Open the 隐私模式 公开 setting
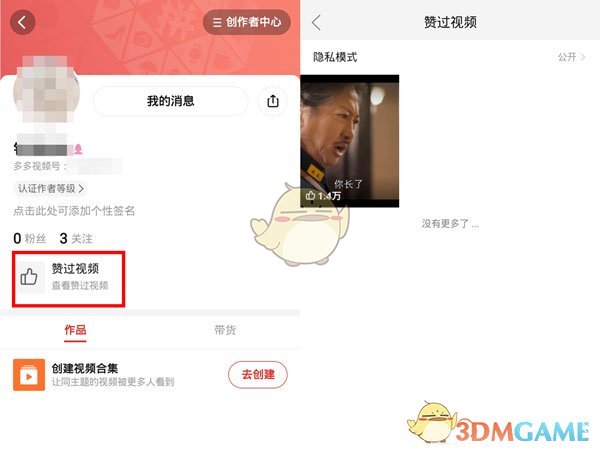This screenshot has height=450, width=600. click(x=450, y=57)
